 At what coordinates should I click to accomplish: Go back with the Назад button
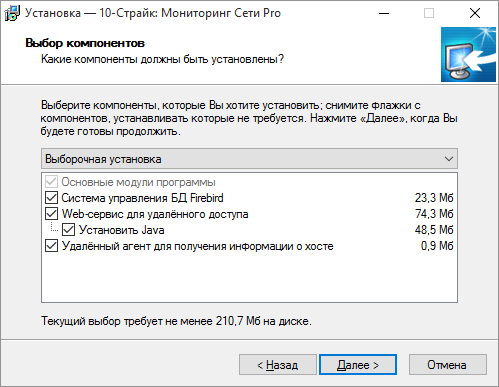point(278,365)
